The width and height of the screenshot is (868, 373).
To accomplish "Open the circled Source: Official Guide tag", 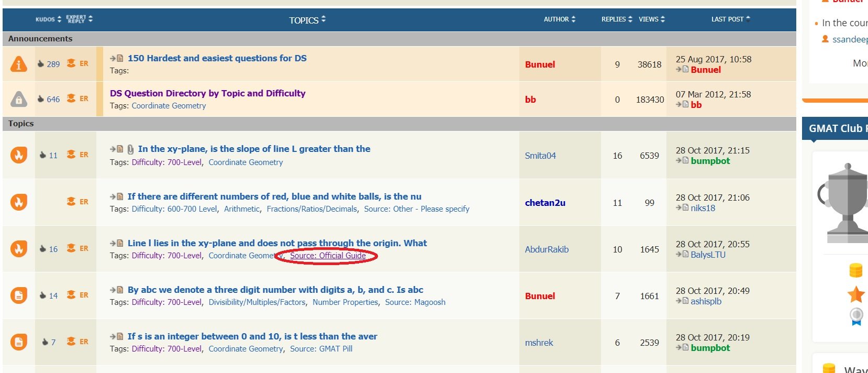I will pyautogui.click(x=328, y=256).
